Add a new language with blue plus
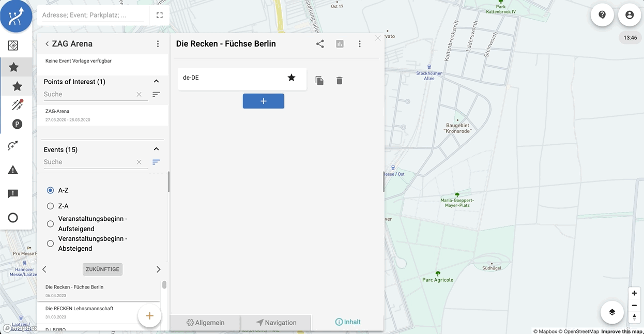The height and width of the screenshot is (334, 644). point(264,101)
